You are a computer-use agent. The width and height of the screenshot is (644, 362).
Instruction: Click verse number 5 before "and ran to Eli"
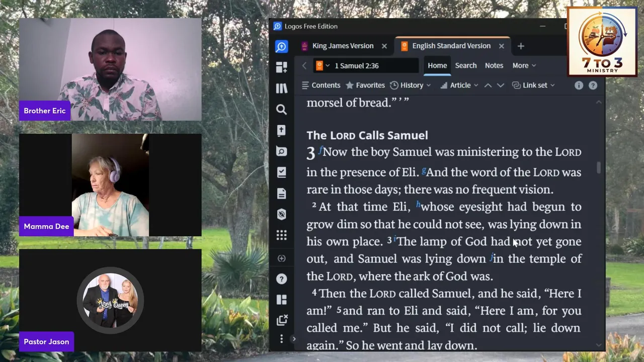coord(339,309)
